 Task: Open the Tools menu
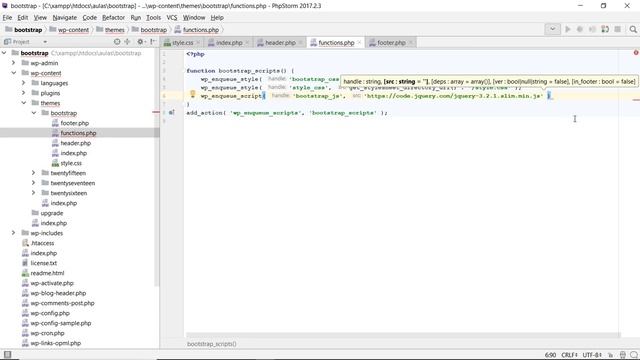tap(153, 18)
